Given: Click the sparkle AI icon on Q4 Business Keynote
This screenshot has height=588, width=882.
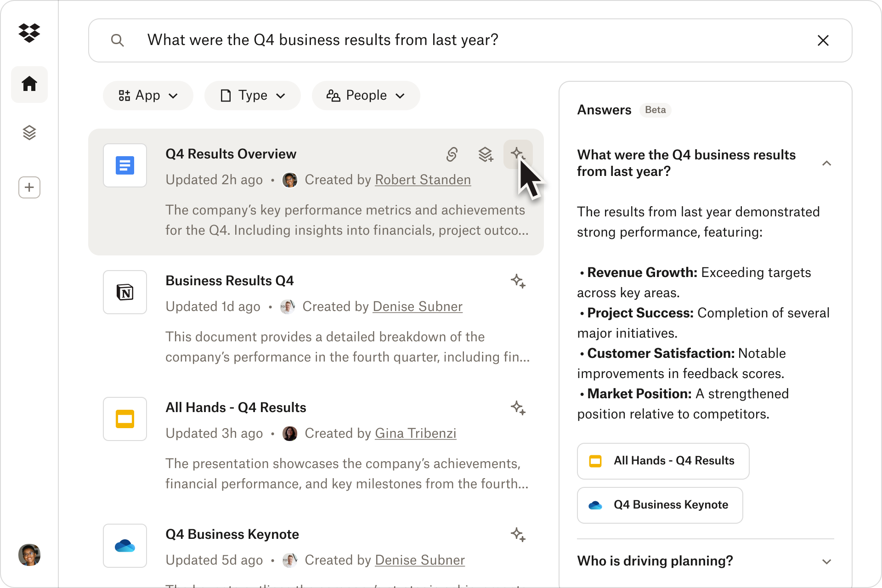Looking at the screenshot, I should coord(519,535).
